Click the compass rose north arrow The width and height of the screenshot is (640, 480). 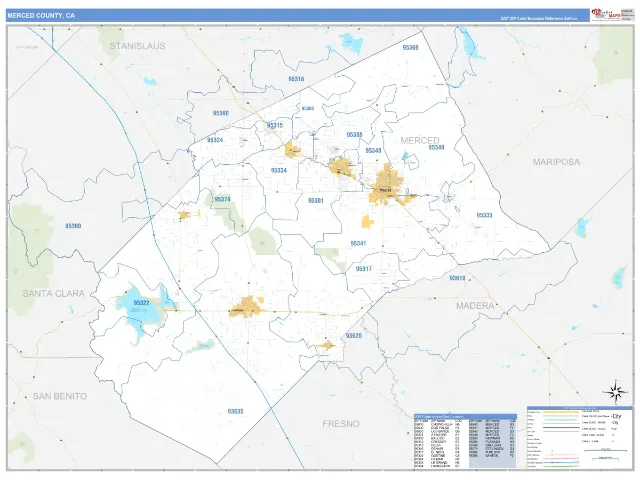(615, 392)
